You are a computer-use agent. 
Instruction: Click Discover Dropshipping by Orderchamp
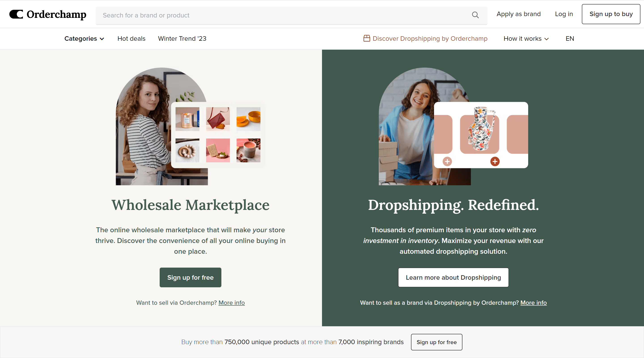tap(430, 38)
